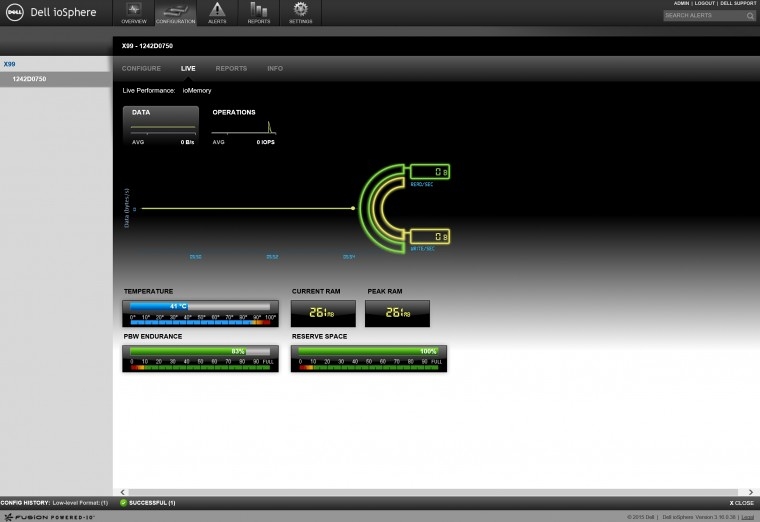Image resolution: width=760 pixels, height=522 pixels.
Task: Click the Legal link in footer
Action: click(x=748, y=517)
